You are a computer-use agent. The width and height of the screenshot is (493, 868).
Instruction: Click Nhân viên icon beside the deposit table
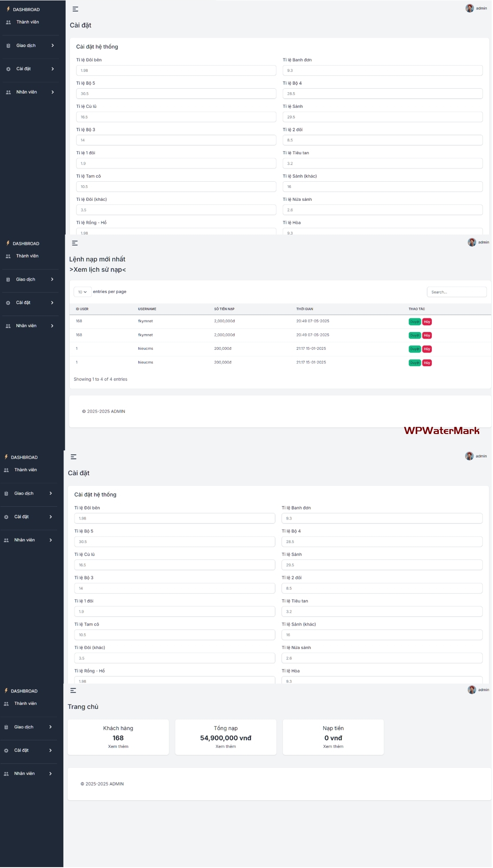coord(8,326)
